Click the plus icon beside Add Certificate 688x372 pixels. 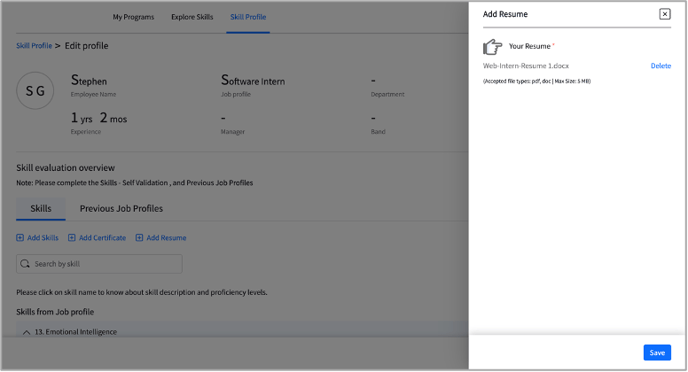[72, 238]
